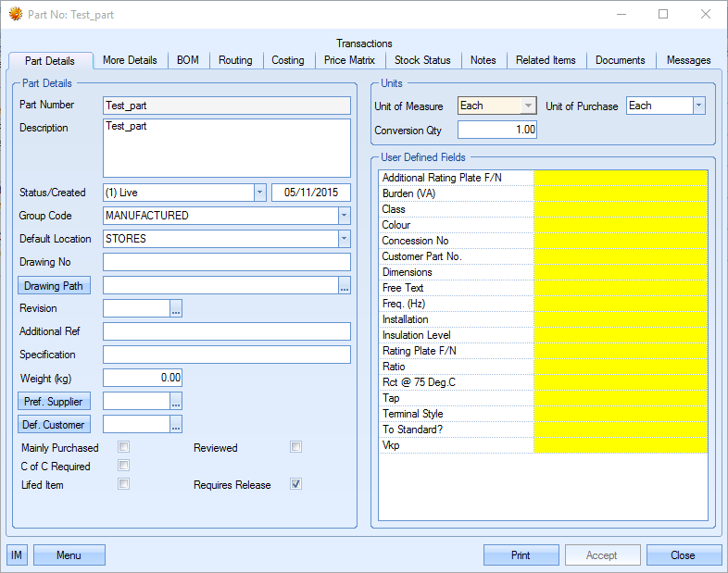Uncheck the Requires Release checkbox
This screenshot has width=728, height=573.
pyautogui.click(x=296, y=484)
